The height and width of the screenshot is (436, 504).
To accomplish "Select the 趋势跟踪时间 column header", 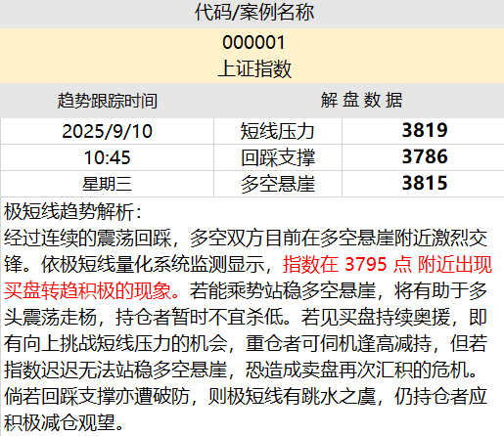I will 108,101.
